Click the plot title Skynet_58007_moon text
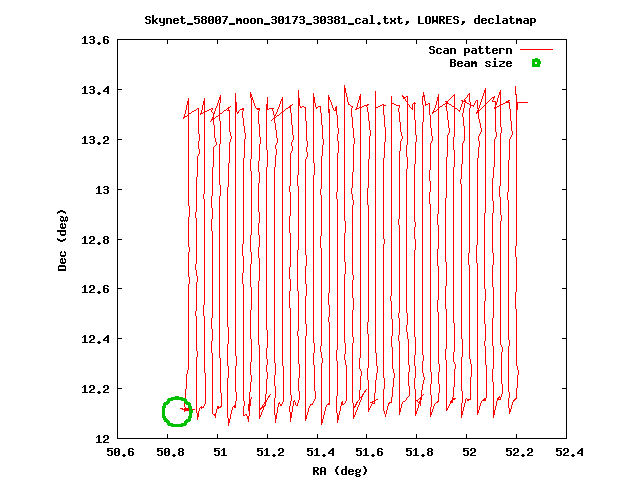The width and height of the screenshot is (640, 480). [x=340, y=20]
